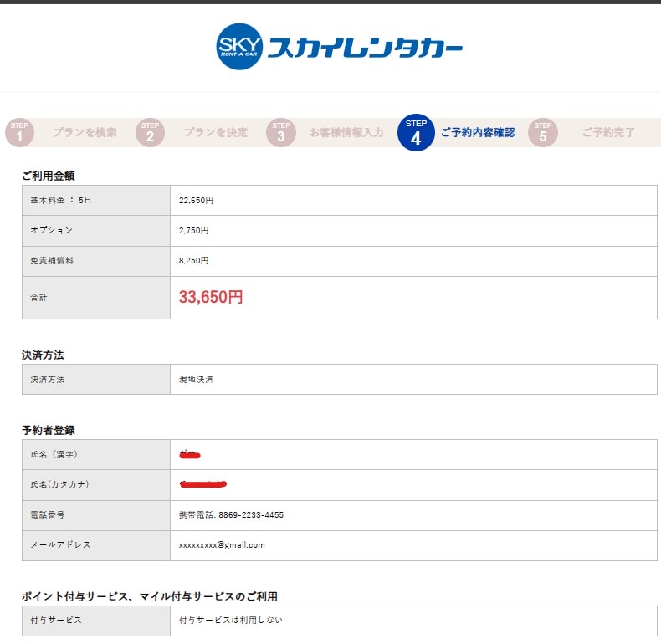This screenshot has width=661, height=644.
Task: Return to the お客様情報入力 step
Action: pyautogui.click(x=346, y=132)
